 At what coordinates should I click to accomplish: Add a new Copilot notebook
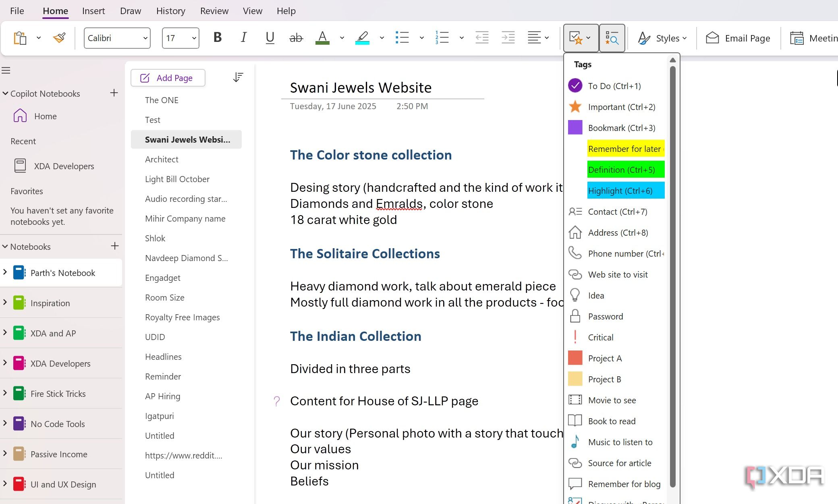(x=114, y=93)
